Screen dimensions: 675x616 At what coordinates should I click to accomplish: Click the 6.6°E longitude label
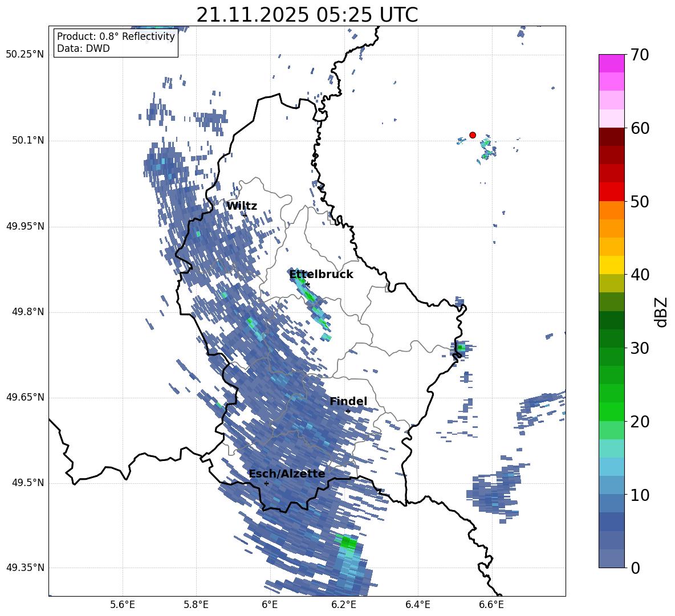(491, 605)
